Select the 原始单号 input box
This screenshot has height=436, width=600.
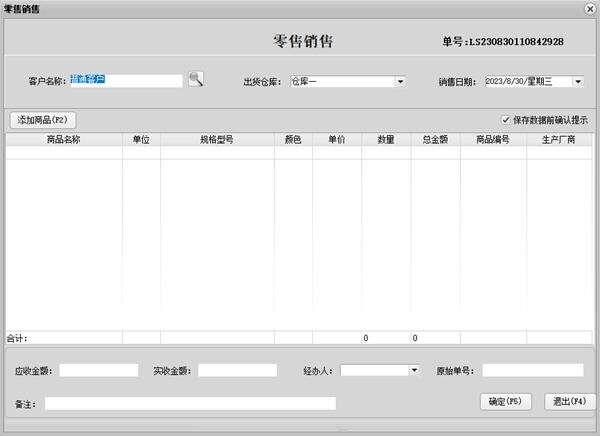(532, 370)
